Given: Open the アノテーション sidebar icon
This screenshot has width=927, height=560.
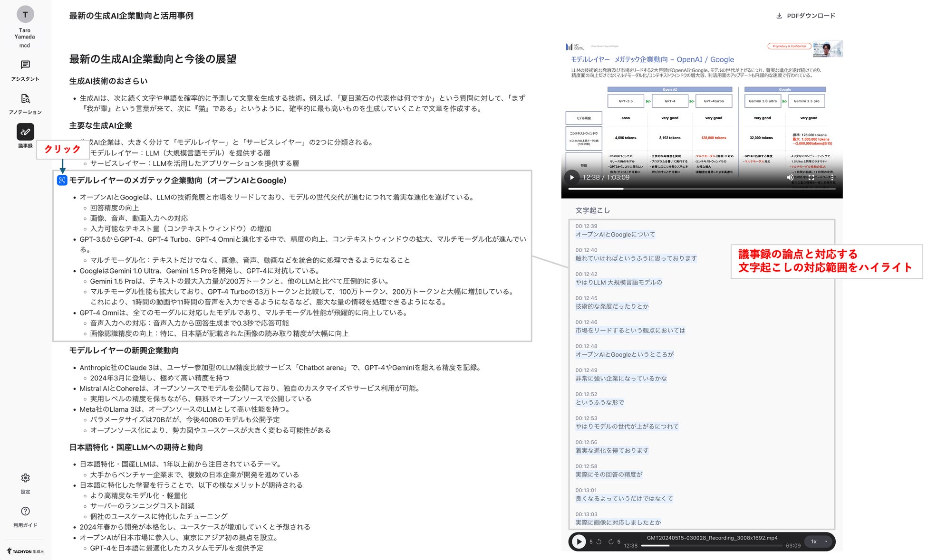Looking at the screenshot, I should click(25, 99).
